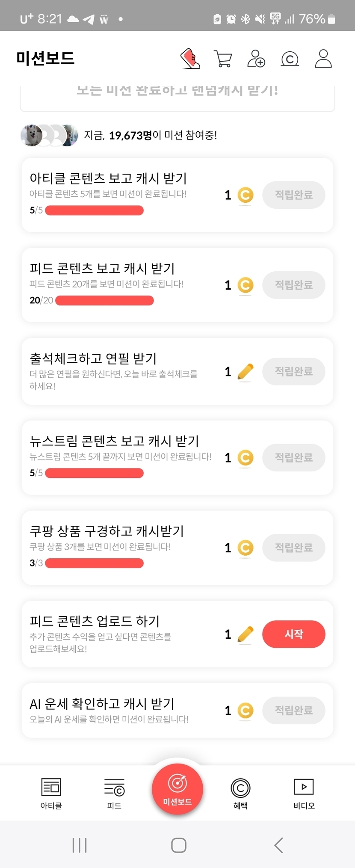Go to the 비디오 tab
The width and height of the screenshot is (355, 868).
[304, 794]
